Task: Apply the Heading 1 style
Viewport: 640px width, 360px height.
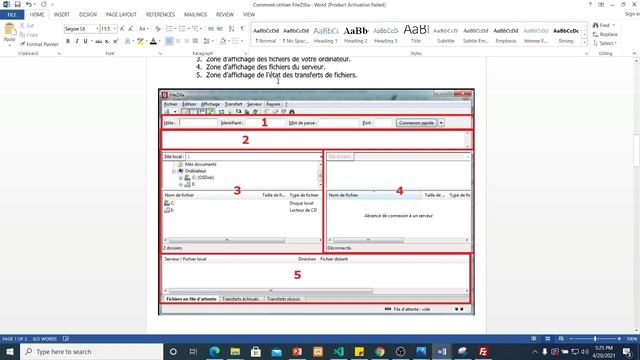Action: (326, 35)
